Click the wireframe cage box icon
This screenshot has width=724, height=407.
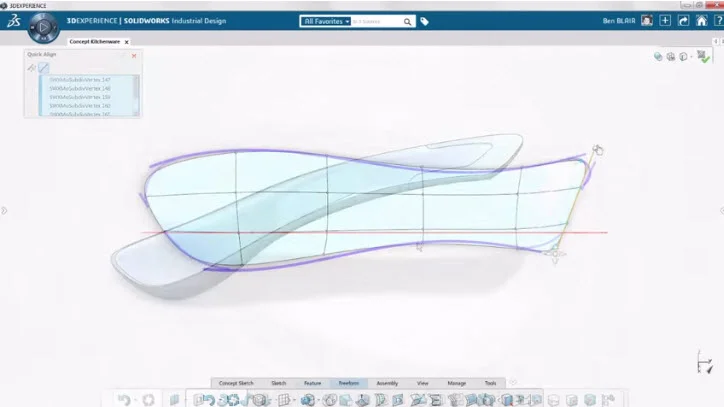(284, 400)
